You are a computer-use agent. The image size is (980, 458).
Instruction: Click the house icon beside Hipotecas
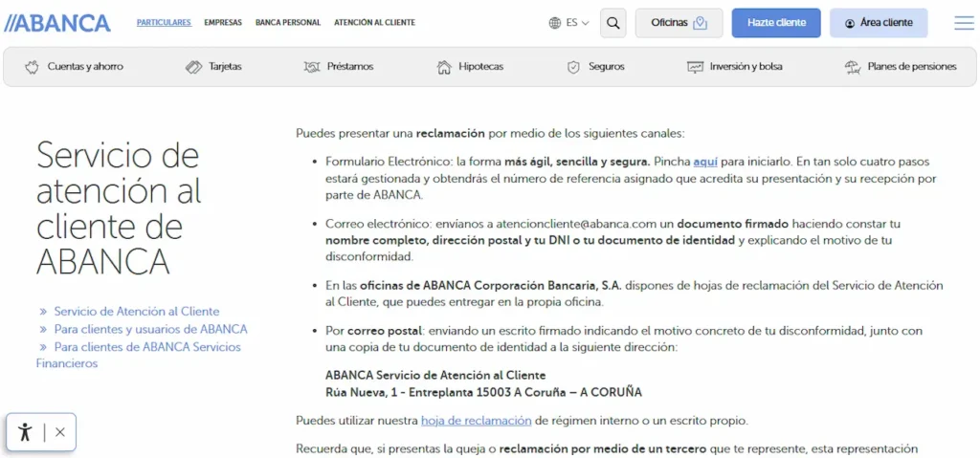click(x=444, y=67)
